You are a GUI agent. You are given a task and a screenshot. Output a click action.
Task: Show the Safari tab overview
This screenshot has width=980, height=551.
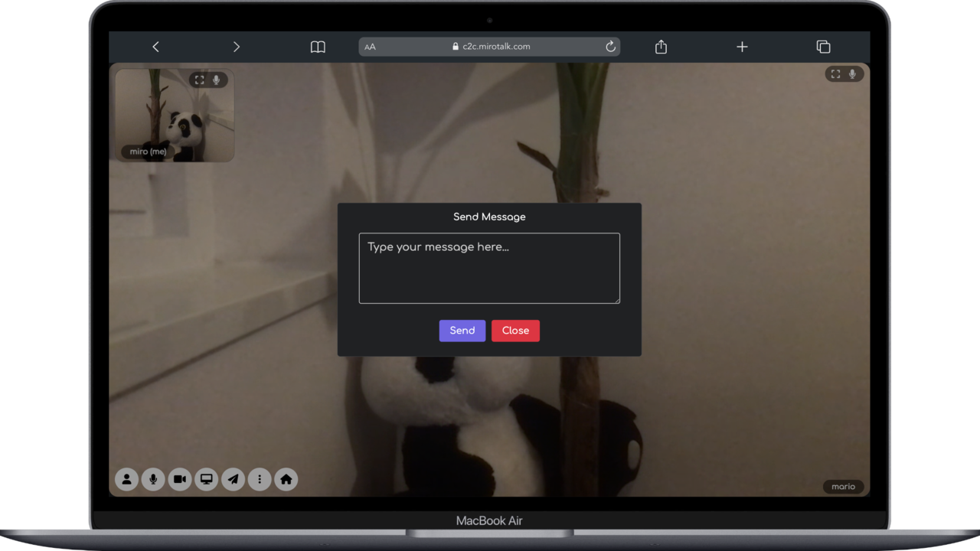click(x=823, y=46)
